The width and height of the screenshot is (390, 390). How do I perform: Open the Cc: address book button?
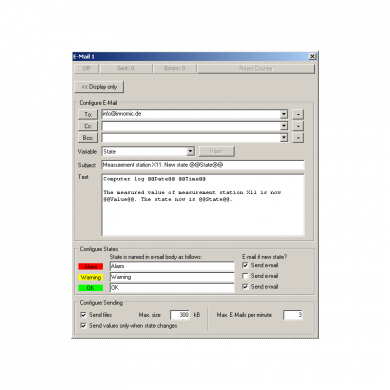88,126
